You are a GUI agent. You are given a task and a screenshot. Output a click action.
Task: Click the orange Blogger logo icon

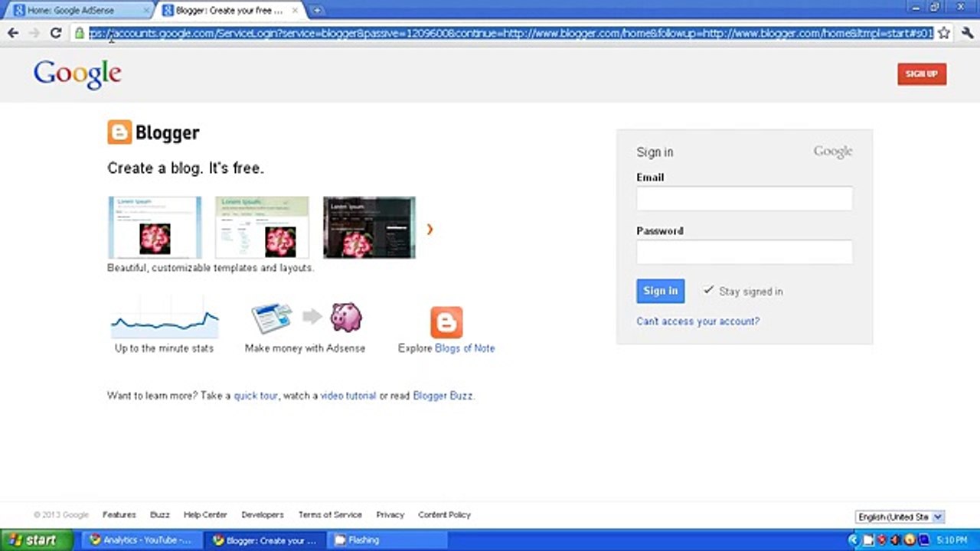[119, 132]
